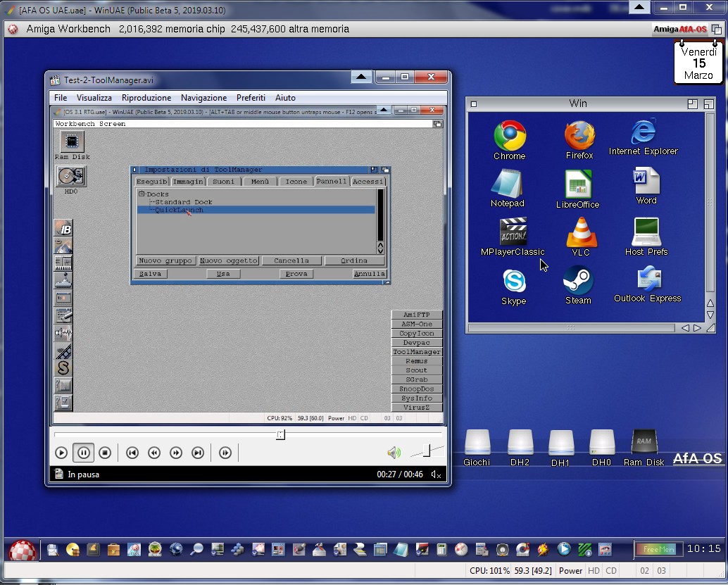
Task: Launch Firefox from the Win window
Action: (579, 135)
